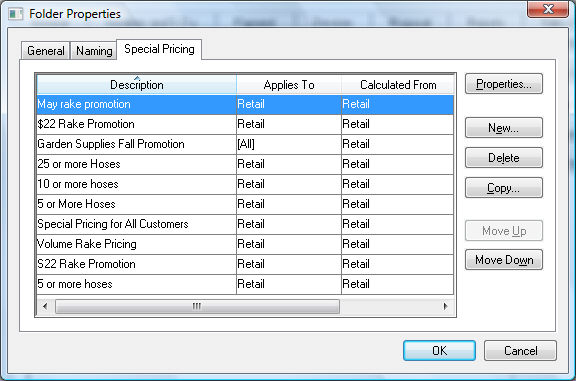Select the Volume Rake Pricing row
The width and height of the screenshot is (576, 381).
[245, 244]
